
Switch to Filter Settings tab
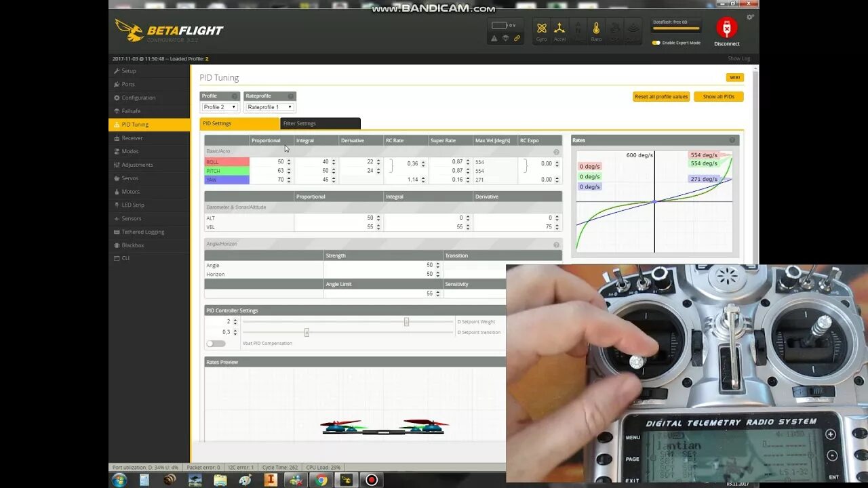320,123
